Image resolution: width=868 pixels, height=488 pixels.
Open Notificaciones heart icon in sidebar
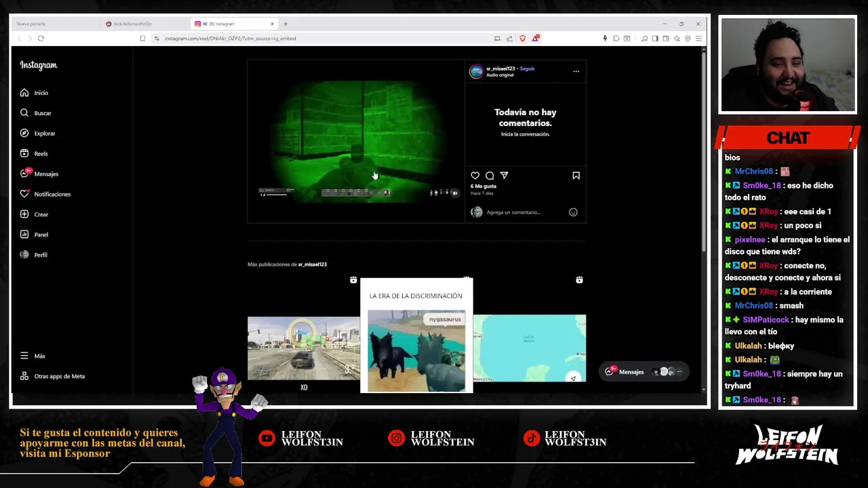coord(24,194)
